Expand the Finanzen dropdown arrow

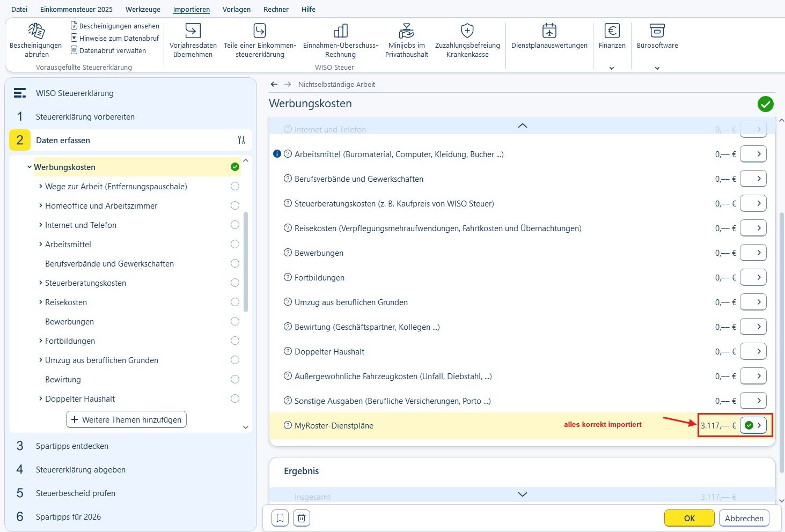pyautogui.click(x=612, y=68)
